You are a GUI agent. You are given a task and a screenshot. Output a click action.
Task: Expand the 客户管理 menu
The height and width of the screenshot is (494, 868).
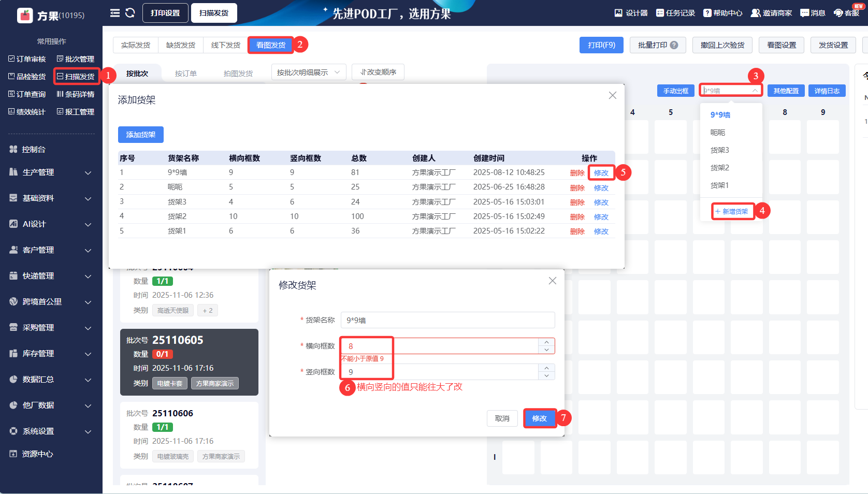51,250
